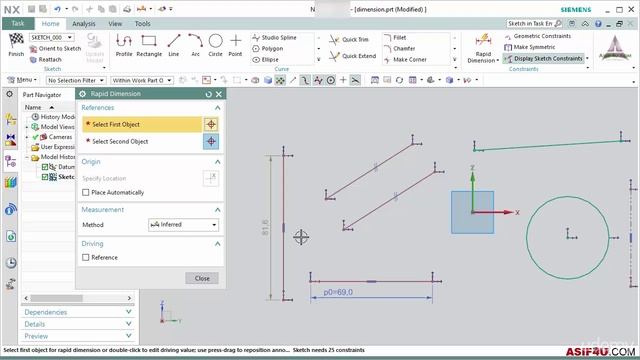Choose the Polygon tool

pos(268,49)
